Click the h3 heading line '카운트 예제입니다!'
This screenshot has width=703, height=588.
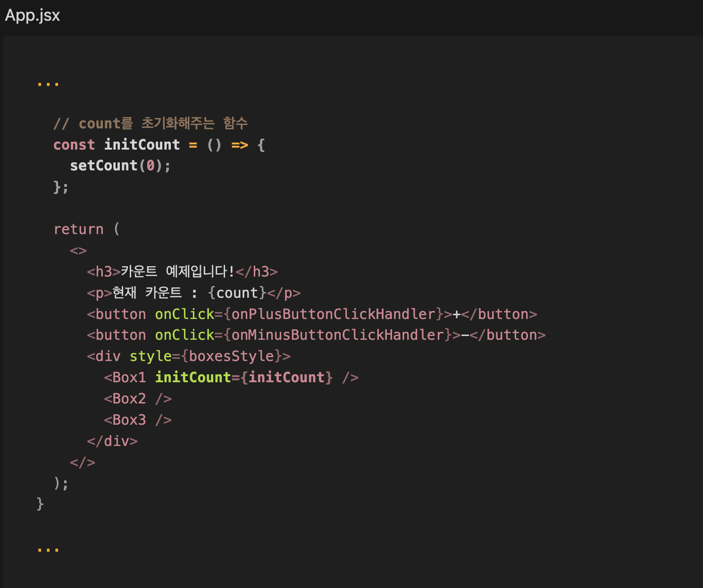point(182,272)
